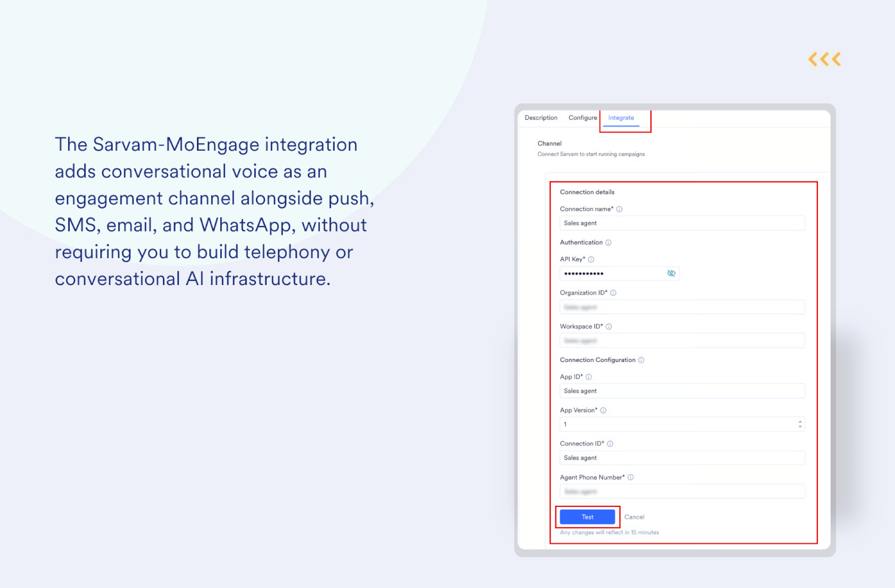Switch to the Configure tab
The width and height of the screenshot is (895, 588).
point(582,118)
